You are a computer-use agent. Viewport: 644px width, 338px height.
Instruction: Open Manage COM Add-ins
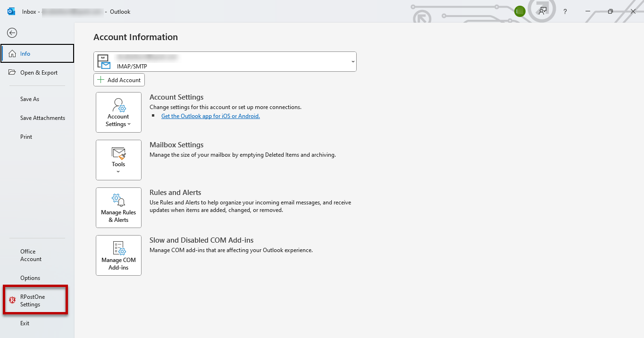coord(118,255)
